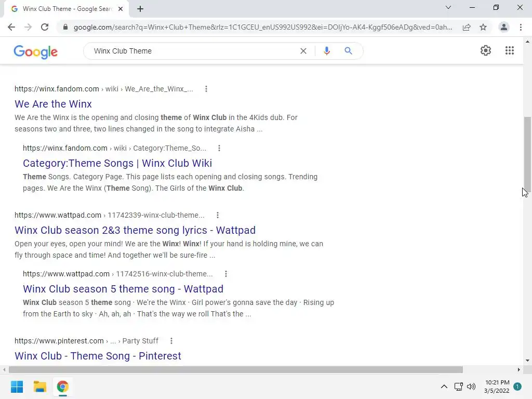Open the Windows Start menu
532x399 pixels.
[x=17, y=387]
